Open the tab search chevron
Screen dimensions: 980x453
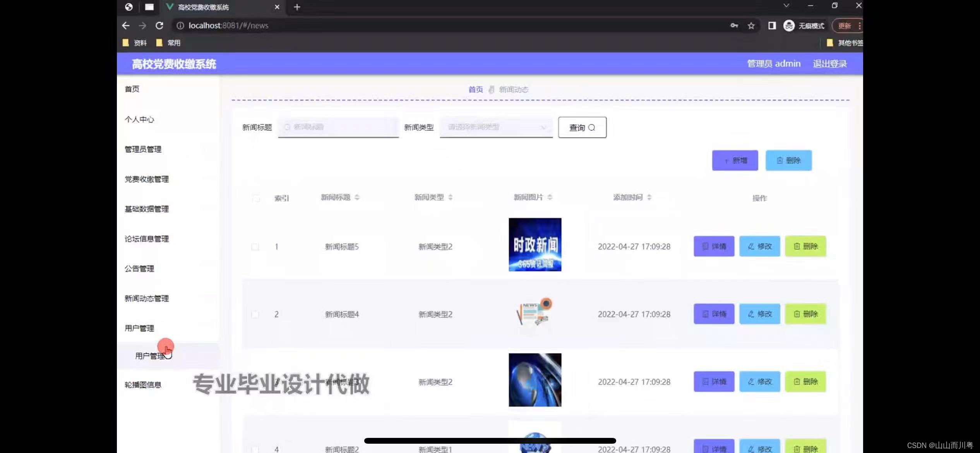click(786, 5)
